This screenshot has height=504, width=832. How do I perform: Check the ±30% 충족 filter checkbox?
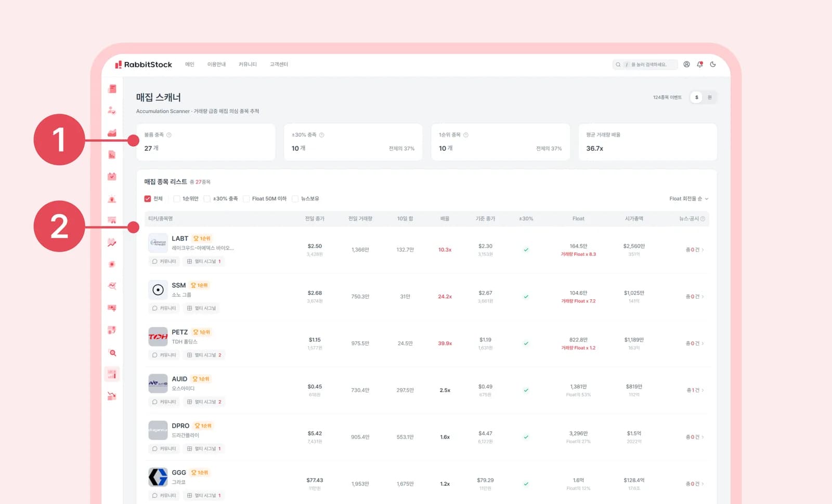207,198
